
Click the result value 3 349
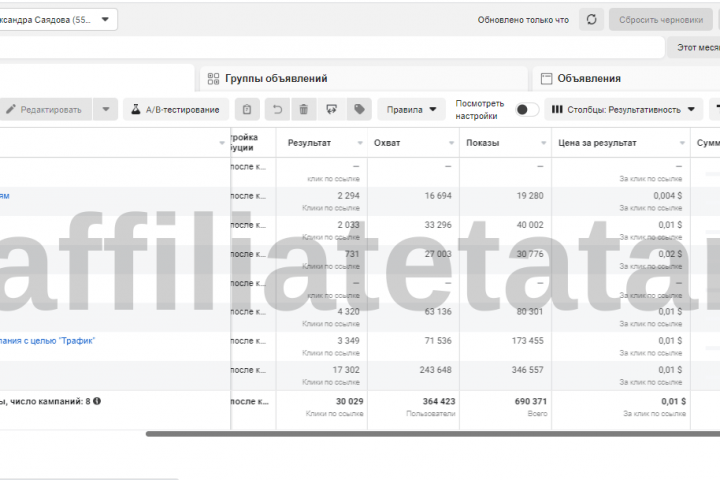pos(349,340)
